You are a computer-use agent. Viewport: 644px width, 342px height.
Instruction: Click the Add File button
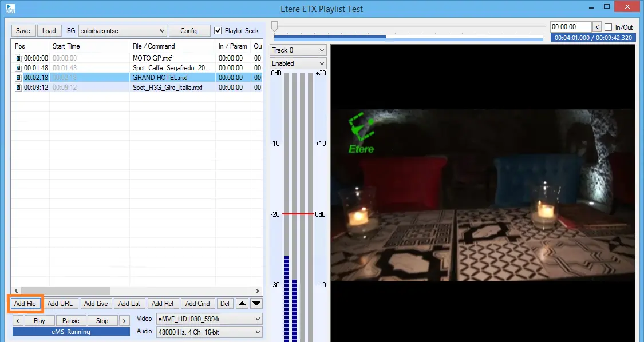[25, 304]
